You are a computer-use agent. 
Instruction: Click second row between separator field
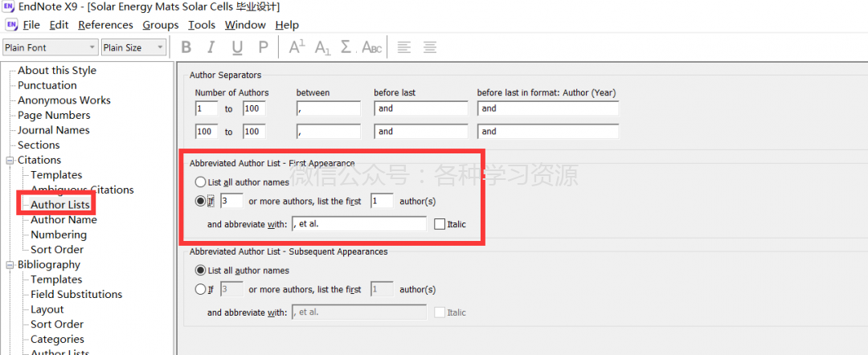[328, 132]
